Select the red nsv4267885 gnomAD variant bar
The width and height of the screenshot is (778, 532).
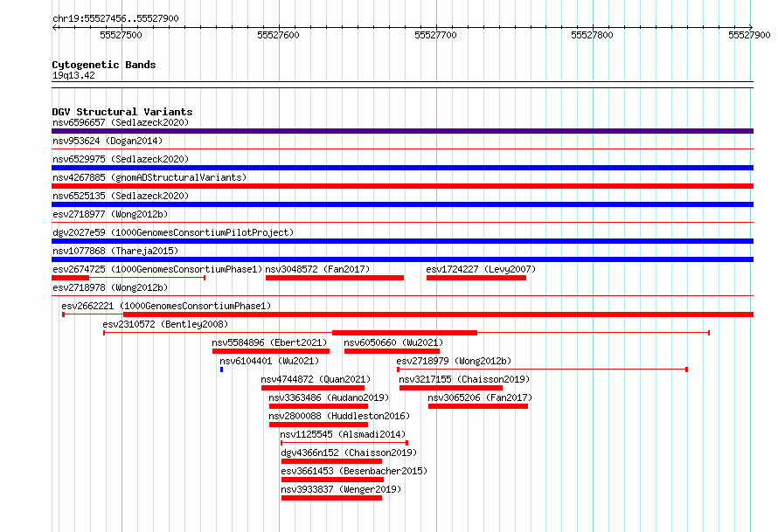pos(402,186)
